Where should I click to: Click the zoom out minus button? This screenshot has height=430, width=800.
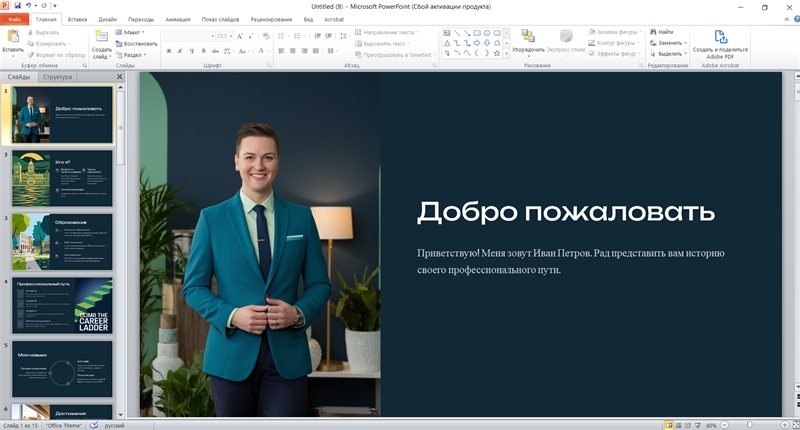(724, 425)
